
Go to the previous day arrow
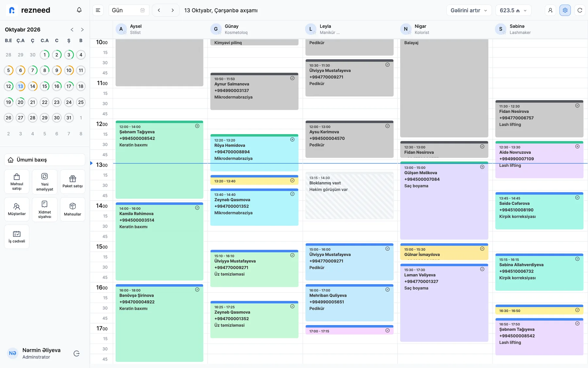coord(159,10)
